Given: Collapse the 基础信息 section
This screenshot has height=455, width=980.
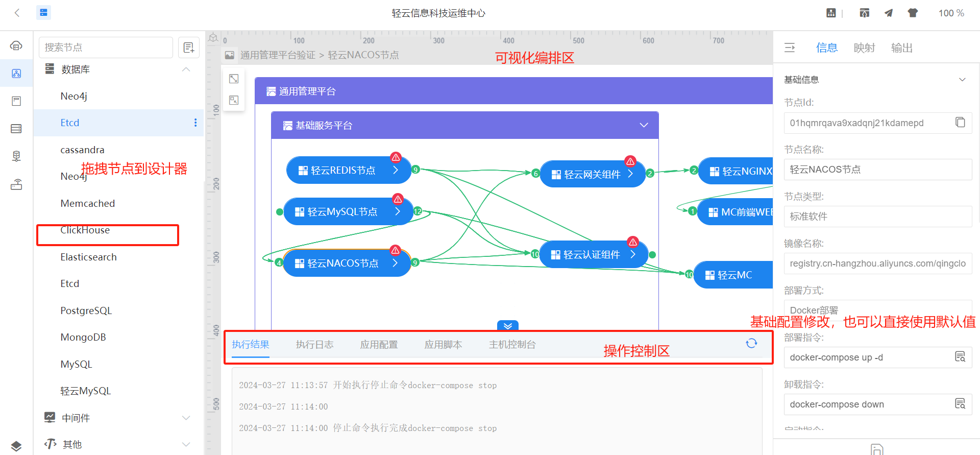Looking at the screenshot, I should (x=962, y=80).
